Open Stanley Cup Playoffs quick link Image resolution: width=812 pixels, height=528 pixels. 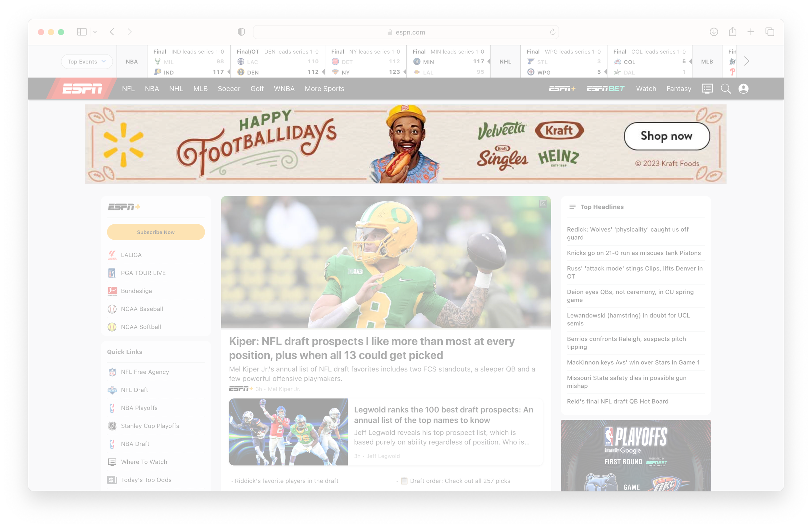coord(156,426)
